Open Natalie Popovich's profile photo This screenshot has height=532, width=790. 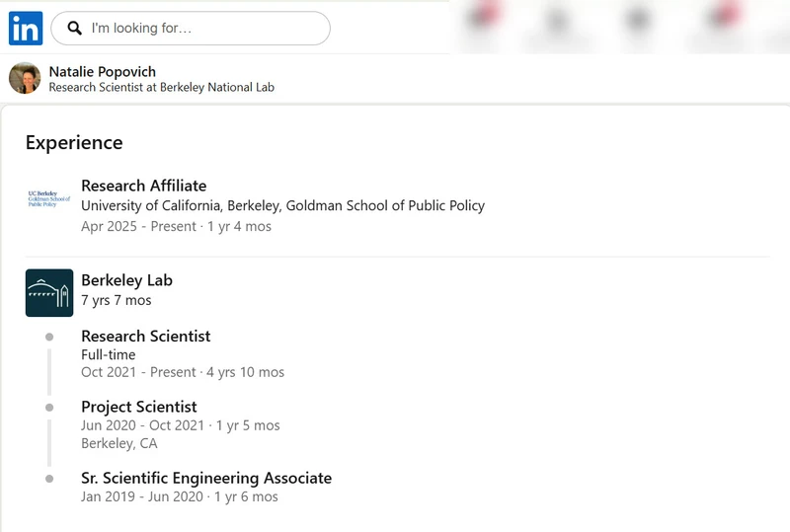pos(25,78)
